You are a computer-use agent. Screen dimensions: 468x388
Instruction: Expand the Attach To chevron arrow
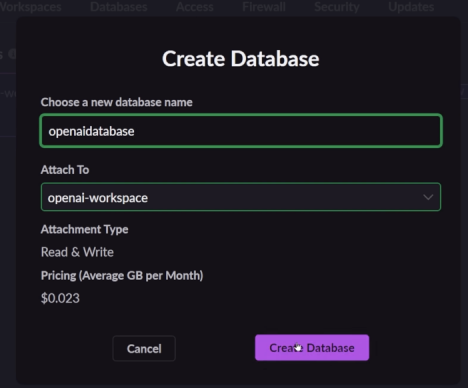tap(428, 197)
